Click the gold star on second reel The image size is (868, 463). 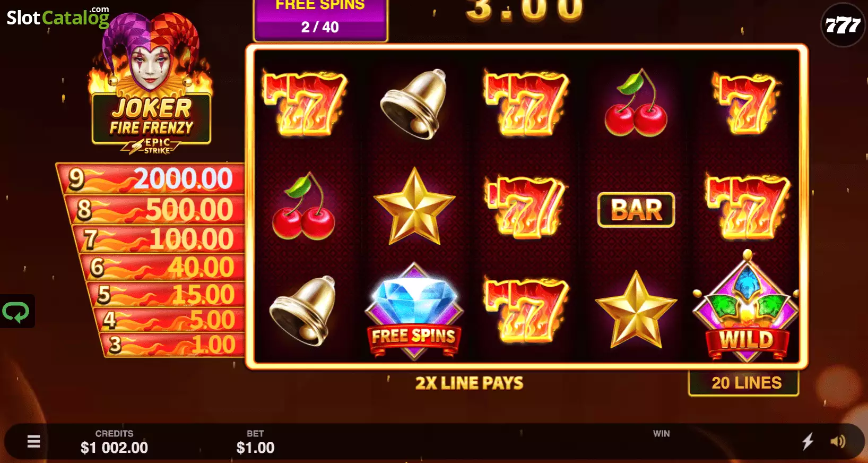(x=414, y=207)
